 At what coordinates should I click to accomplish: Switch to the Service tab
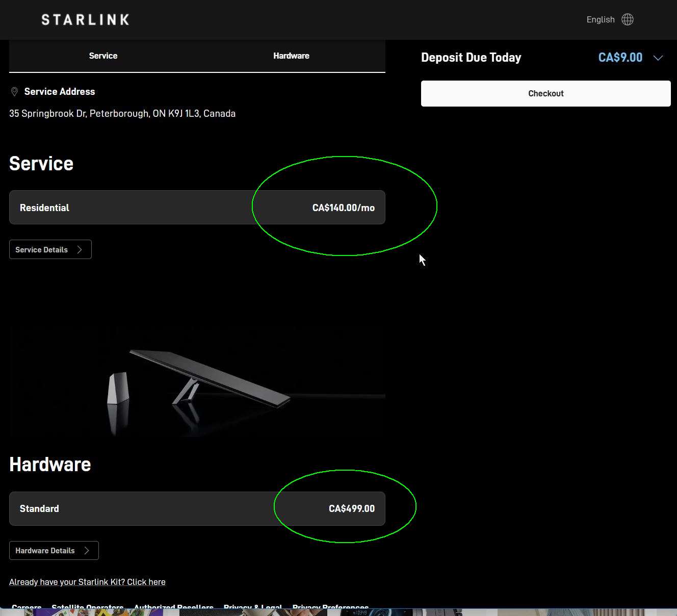103,56
